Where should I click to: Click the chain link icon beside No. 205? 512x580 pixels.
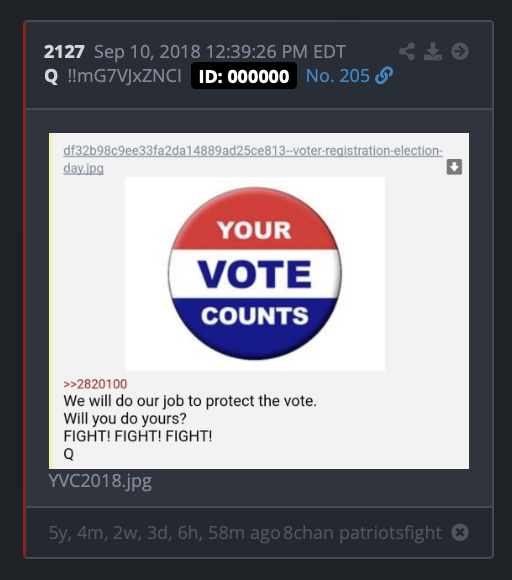[384, 76]
